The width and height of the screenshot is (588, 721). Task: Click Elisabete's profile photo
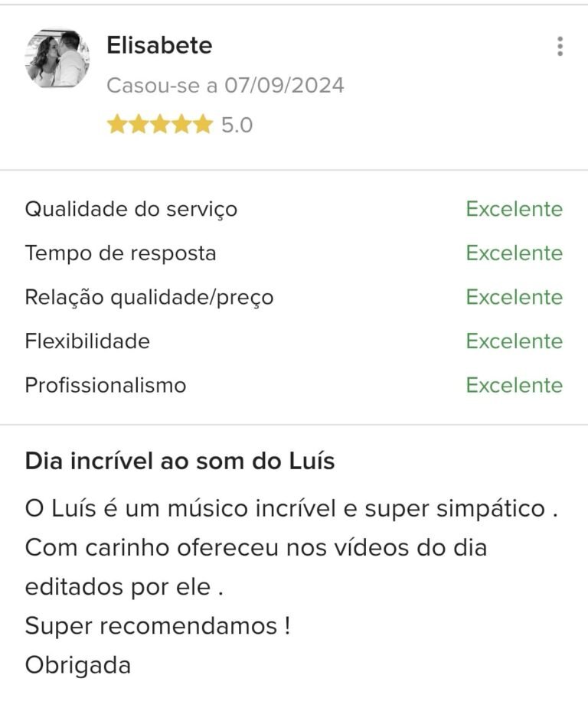(x=57, y=59)
